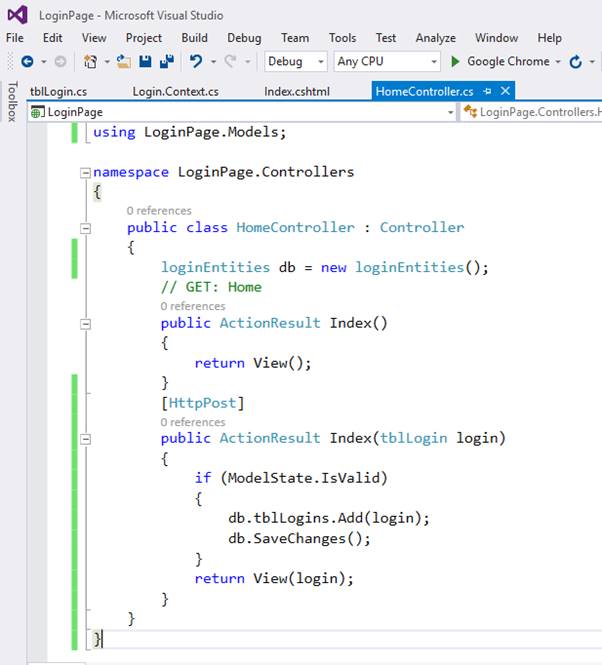This screenshot has height=665, width=602.
Task: Open the navigate backward history dropdown
Action: point(43,62)
